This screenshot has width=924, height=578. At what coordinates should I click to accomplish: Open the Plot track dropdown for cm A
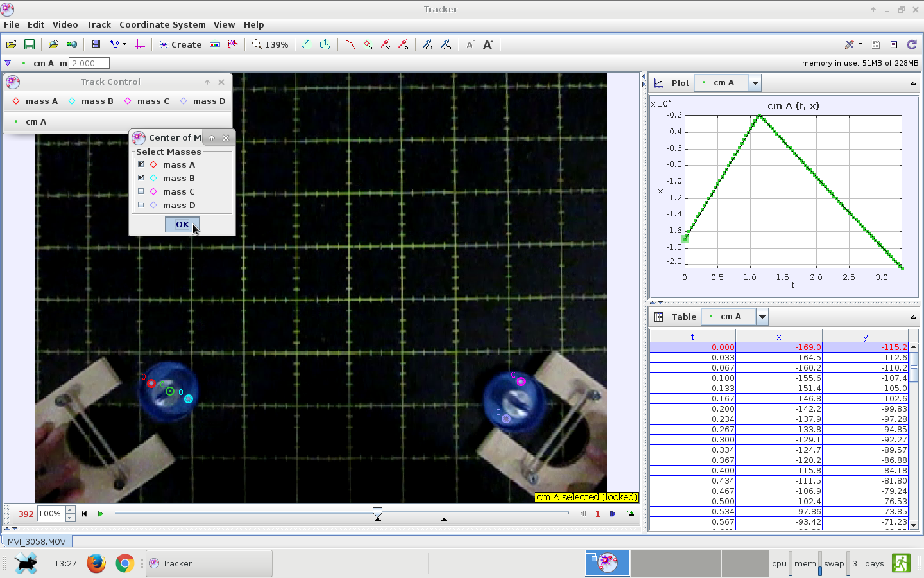click(755, 83)
